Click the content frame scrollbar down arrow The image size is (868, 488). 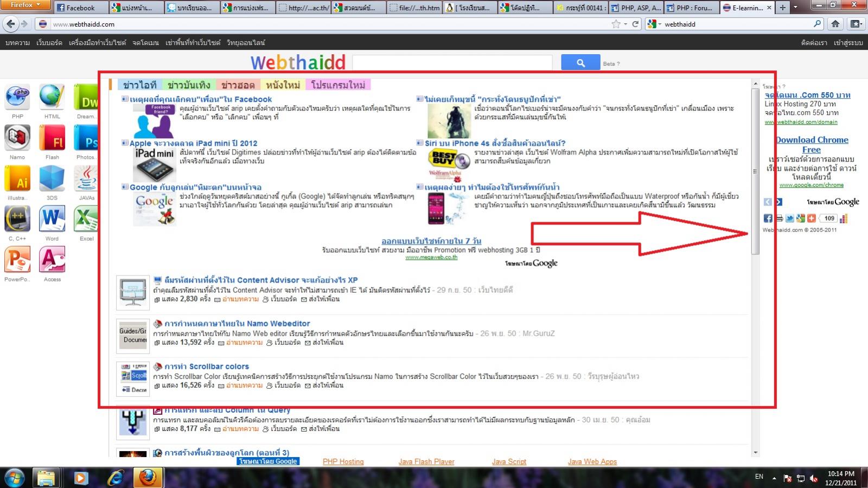(x=755, y=452)
